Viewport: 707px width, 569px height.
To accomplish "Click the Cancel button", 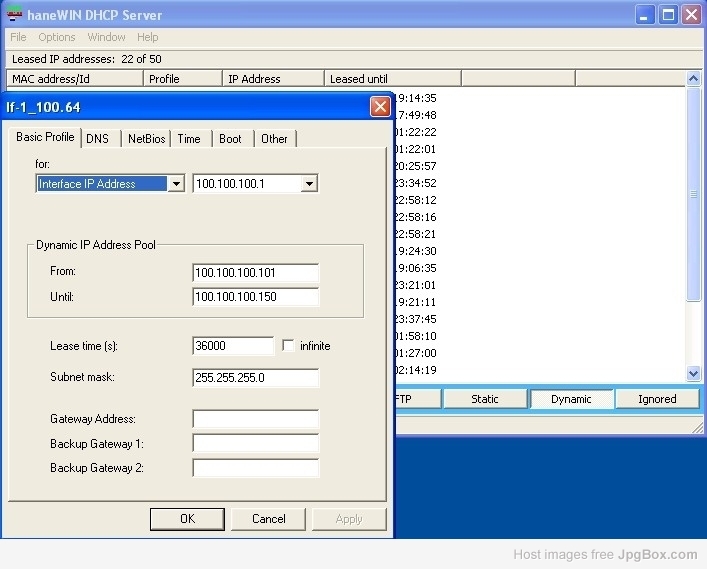I will [268, 519].
